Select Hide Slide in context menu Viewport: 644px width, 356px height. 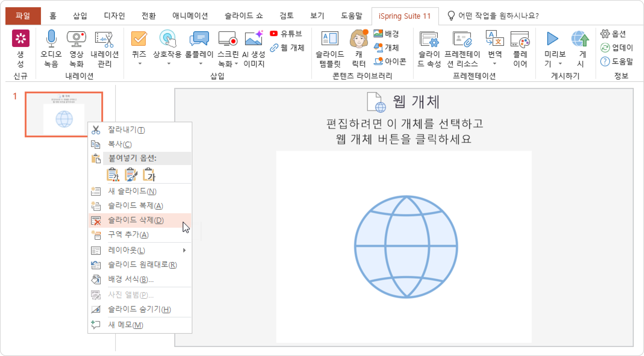tap(139, 309)
